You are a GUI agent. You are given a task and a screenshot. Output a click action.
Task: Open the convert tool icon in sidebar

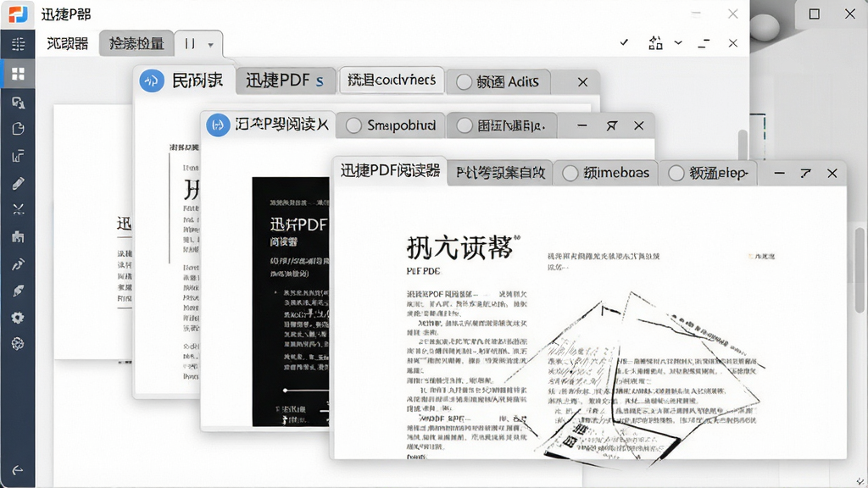coord(18,103)
